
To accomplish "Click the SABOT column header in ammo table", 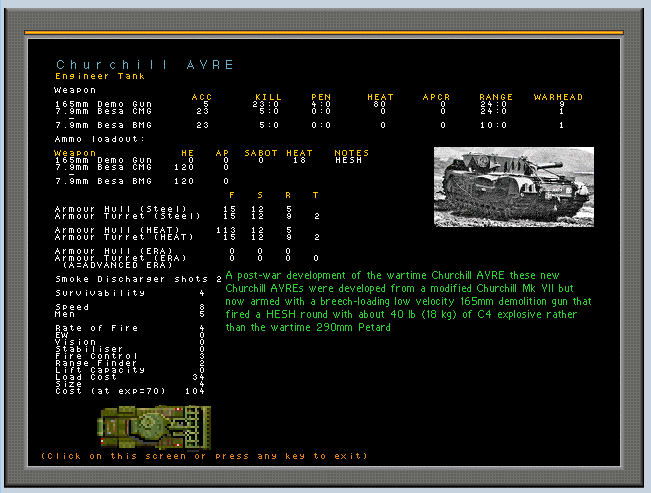I will (260, 153).
